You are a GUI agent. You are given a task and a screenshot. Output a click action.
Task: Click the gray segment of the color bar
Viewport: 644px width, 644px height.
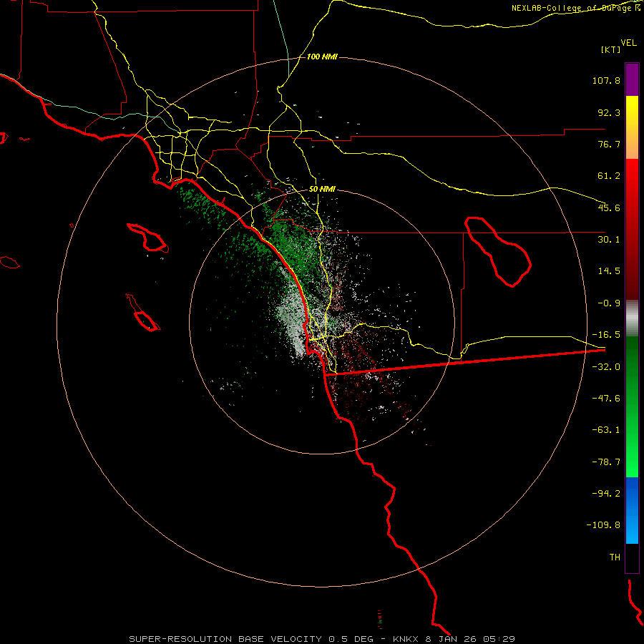pos(632,318)
